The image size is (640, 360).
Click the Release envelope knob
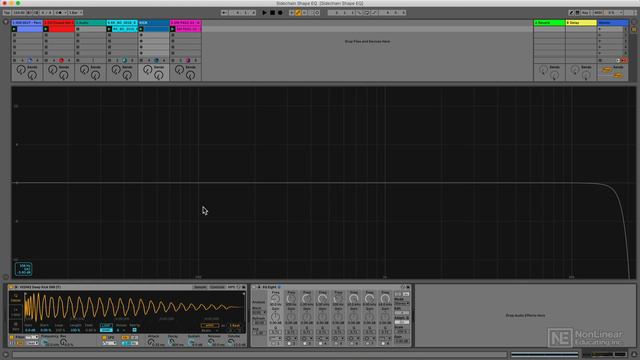pos(211,342)
